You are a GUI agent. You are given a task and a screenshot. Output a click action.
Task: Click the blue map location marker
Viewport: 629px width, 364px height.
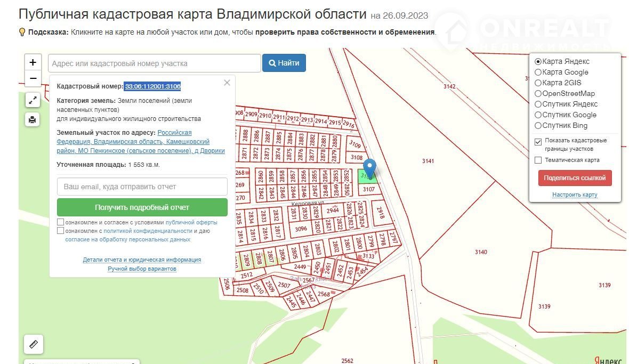click(369, 167)
